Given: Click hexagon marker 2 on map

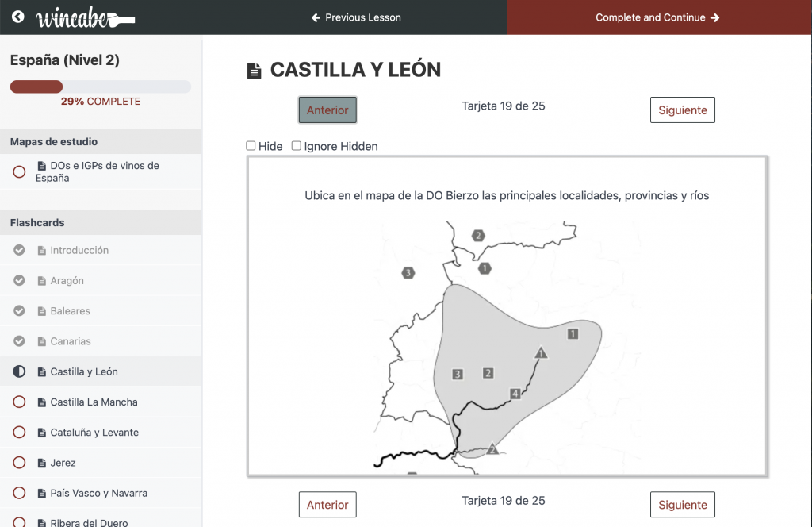Looking at the screenshot, I should coord(478,235).
